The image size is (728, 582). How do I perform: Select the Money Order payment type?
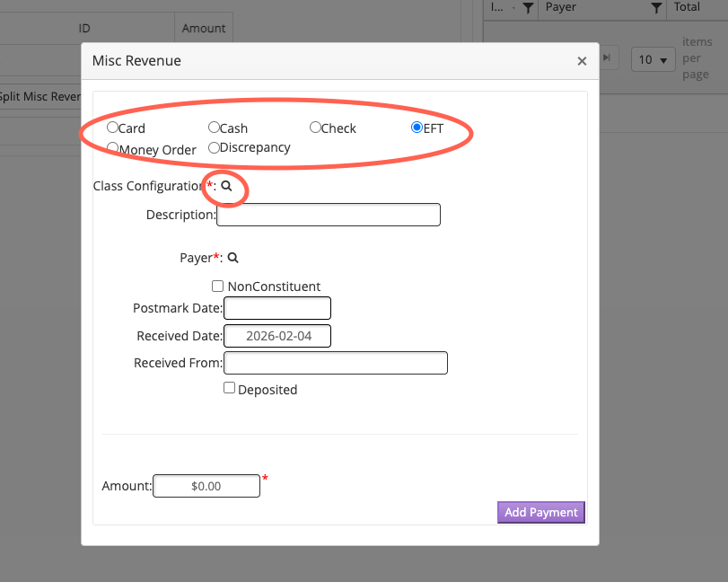[x=112, y=147]
